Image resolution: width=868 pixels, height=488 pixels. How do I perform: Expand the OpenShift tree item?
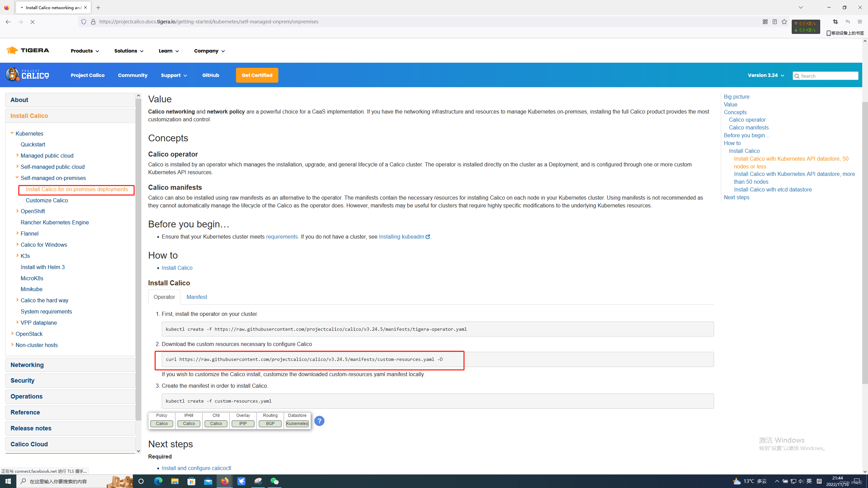pos(17,211)
